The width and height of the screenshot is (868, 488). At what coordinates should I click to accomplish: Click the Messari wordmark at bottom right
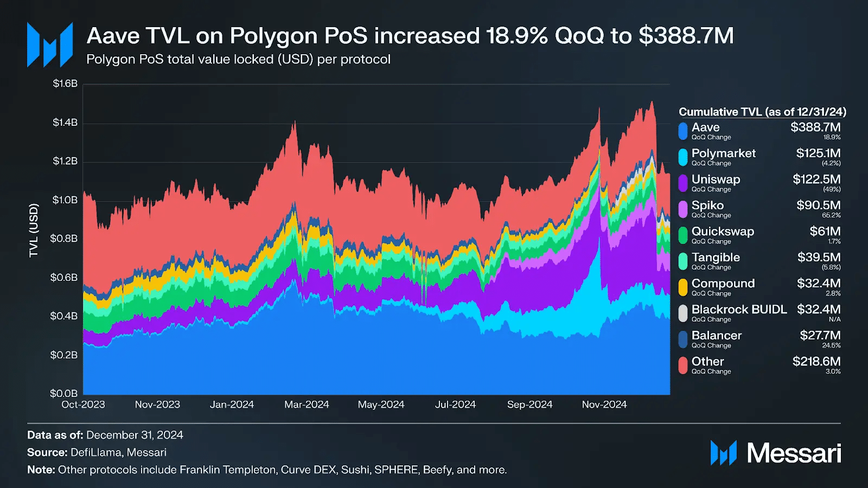click(794, 453)
